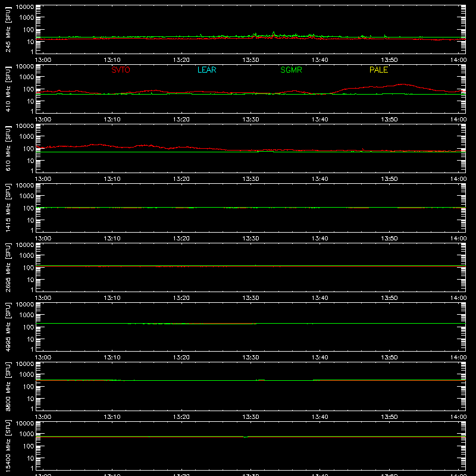The image size is (476, 476).
Task: Click 13:00 time label below 1415 MHz plot
Action: click(x=43, y=239)
